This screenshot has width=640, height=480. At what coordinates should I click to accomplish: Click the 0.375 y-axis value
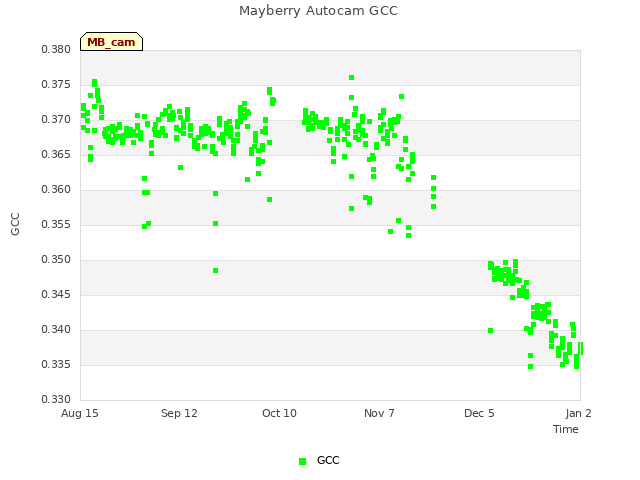tap(56, 84)
